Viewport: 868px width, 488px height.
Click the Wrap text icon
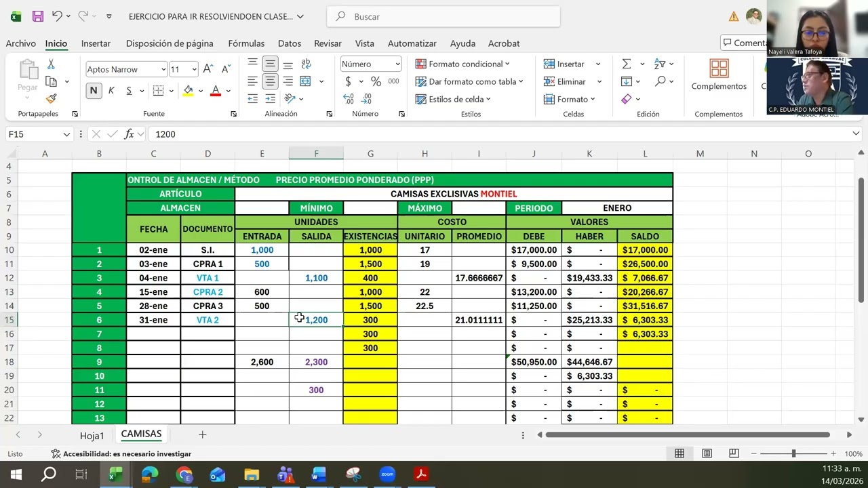pyautogui.click(x=305, y=64)
